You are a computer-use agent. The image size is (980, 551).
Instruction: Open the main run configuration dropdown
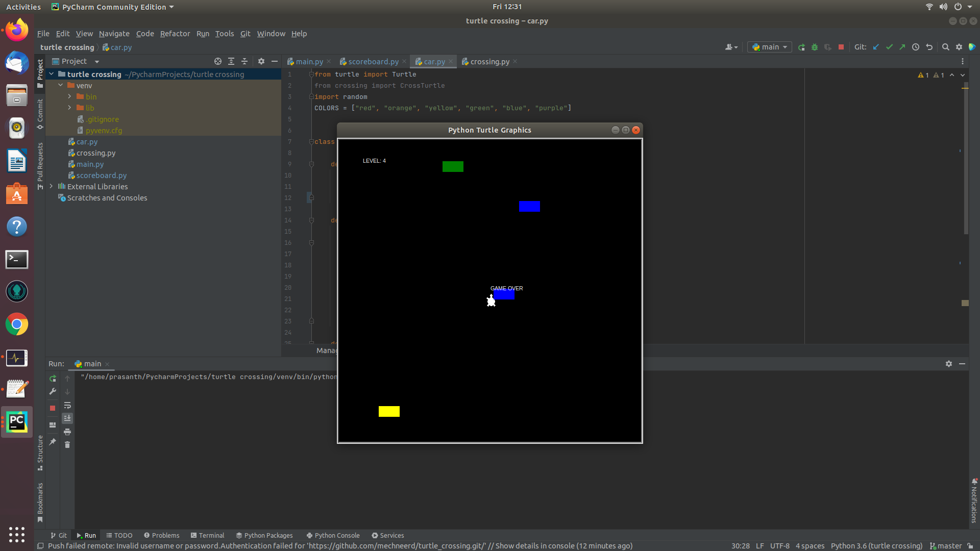click(769, 46)
